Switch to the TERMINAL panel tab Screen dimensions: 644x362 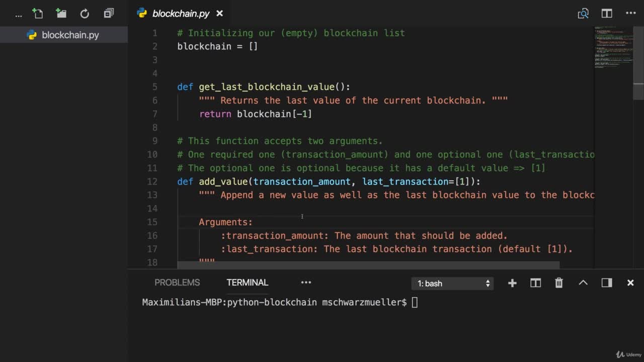click(247, 283)
